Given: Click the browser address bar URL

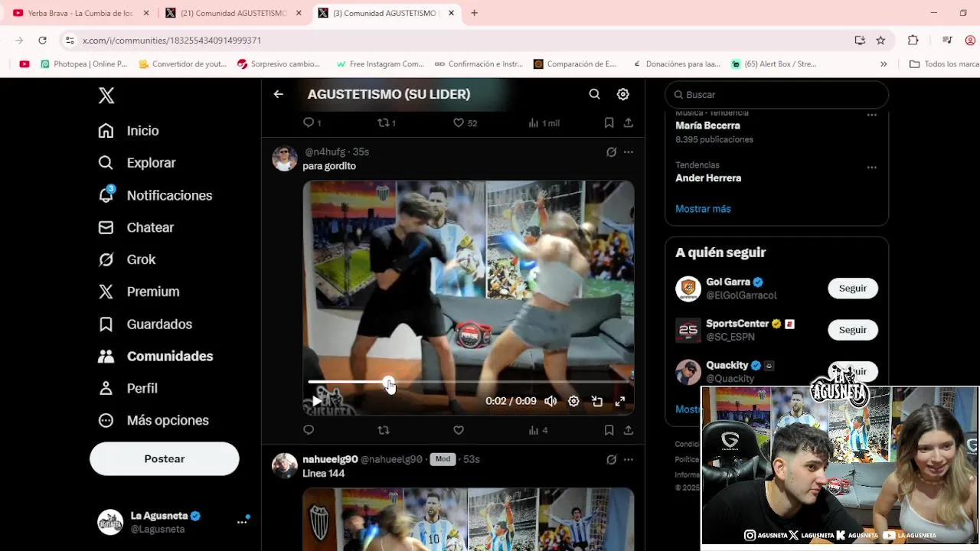Looking at the screenshot, I should 171,40.
